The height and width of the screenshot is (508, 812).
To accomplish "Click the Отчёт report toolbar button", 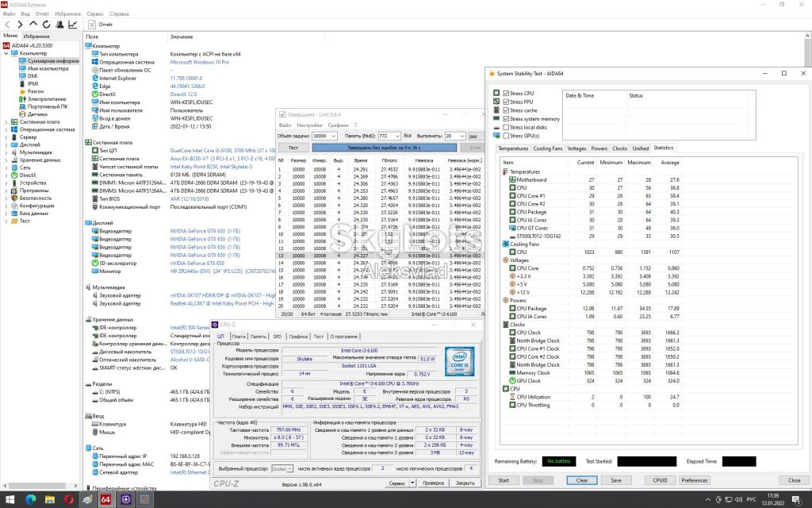I will tap(101, 25).
